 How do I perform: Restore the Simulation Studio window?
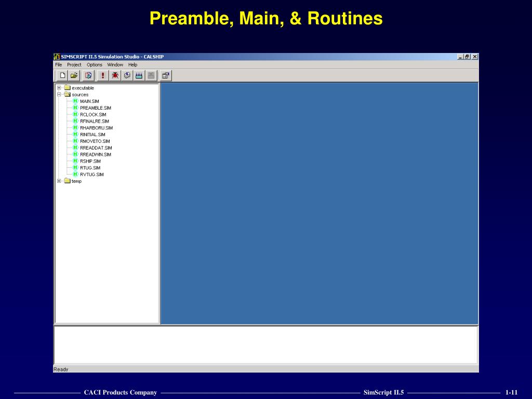[467, 57]
